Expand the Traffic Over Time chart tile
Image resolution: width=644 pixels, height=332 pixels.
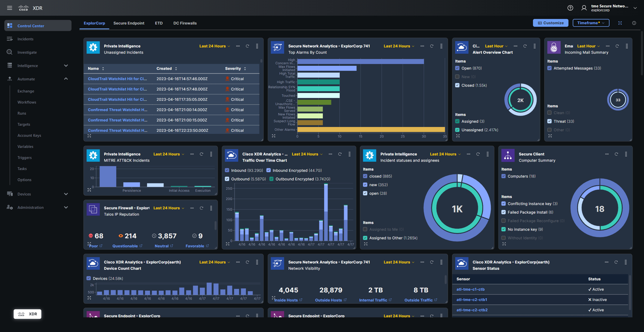(x=228, y=244)
